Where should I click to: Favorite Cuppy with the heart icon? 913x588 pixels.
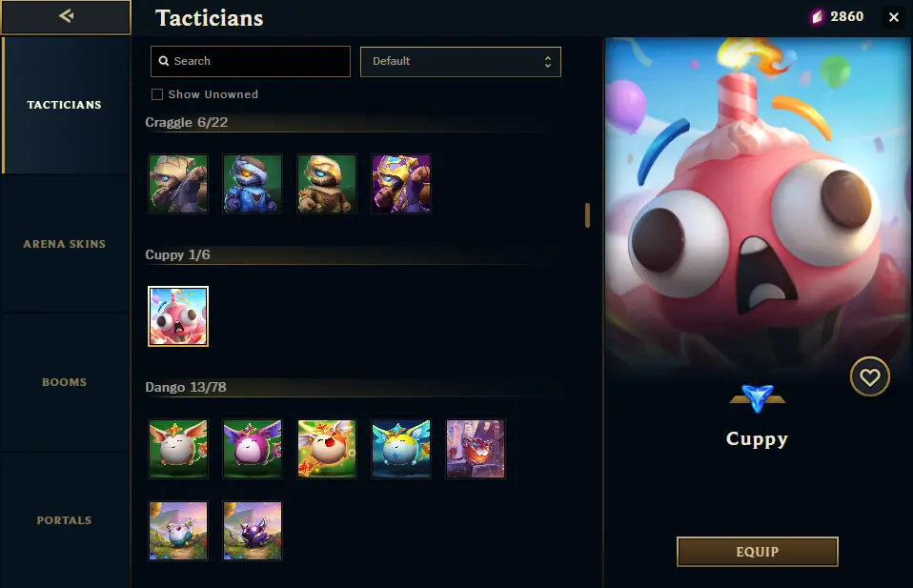869,376
